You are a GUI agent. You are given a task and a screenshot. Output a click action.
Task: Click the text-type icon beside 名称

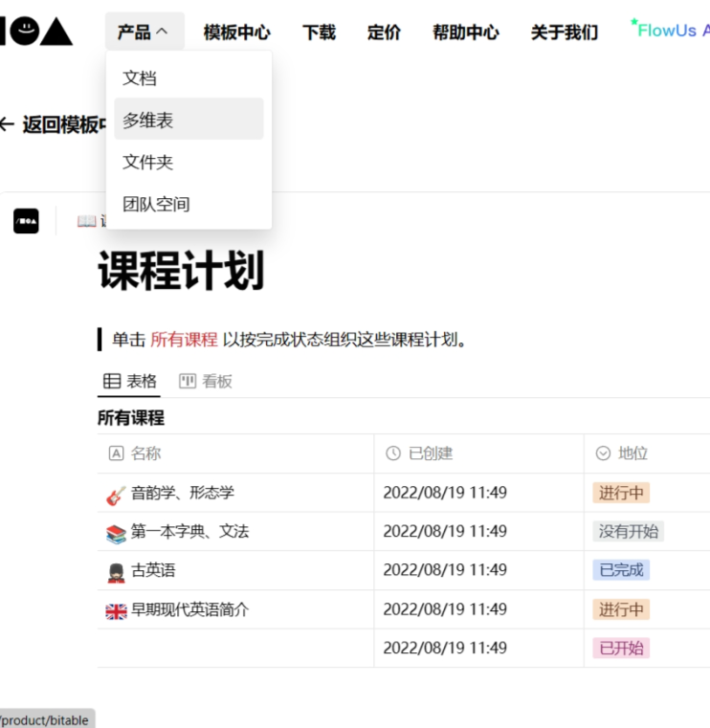pyautogui.click(x=116, y=453)
